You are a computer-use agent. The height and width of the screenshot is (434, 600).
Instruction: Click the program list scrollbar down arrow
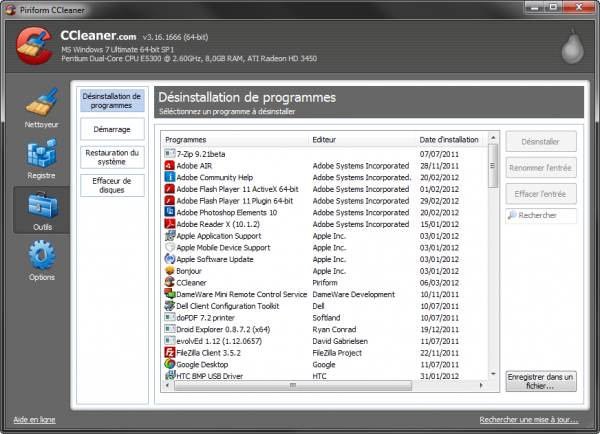pyautogui.click(x=492, y=375)
